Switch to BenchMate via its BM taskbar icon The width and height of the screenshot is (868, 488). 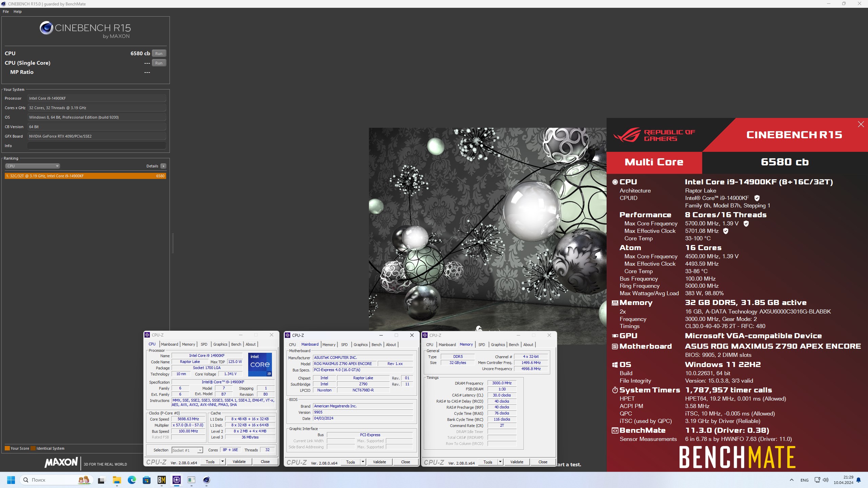pyautogui.click(x=161, y=480)
